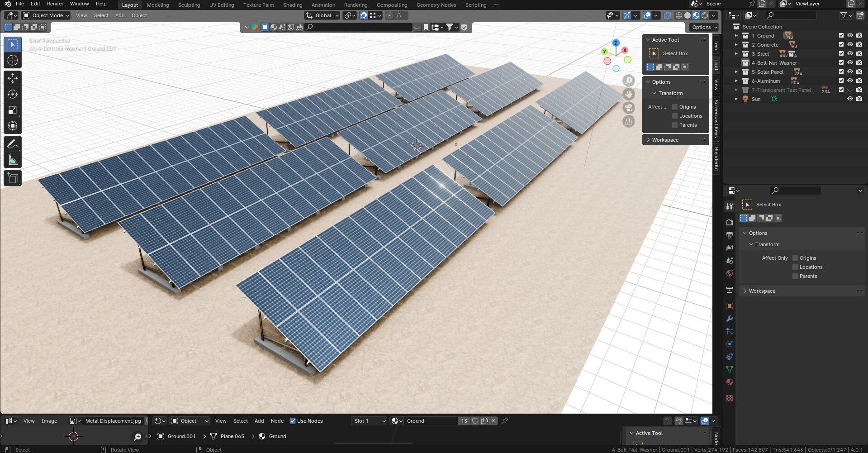The width and height of the screenshot is (868, 453).
Task: Open the Item sidebar tab
Action: tap(716, 44)
